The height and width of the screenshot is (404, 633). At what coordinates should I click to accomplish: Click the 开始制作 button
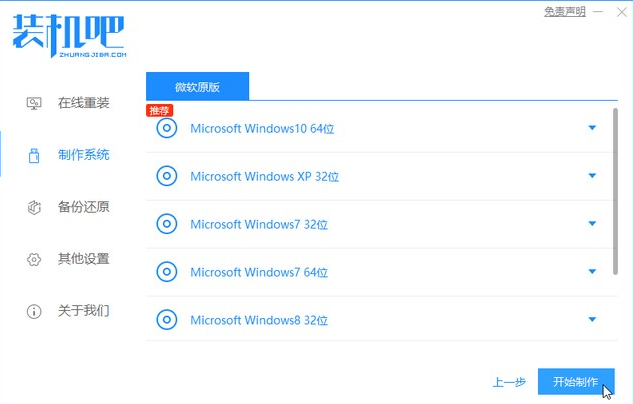tap(576, 381)
